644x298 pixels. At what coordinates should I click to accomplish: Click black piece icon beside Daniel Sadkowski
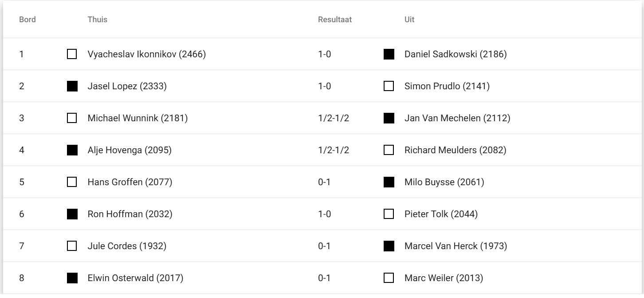coord(389,54)
